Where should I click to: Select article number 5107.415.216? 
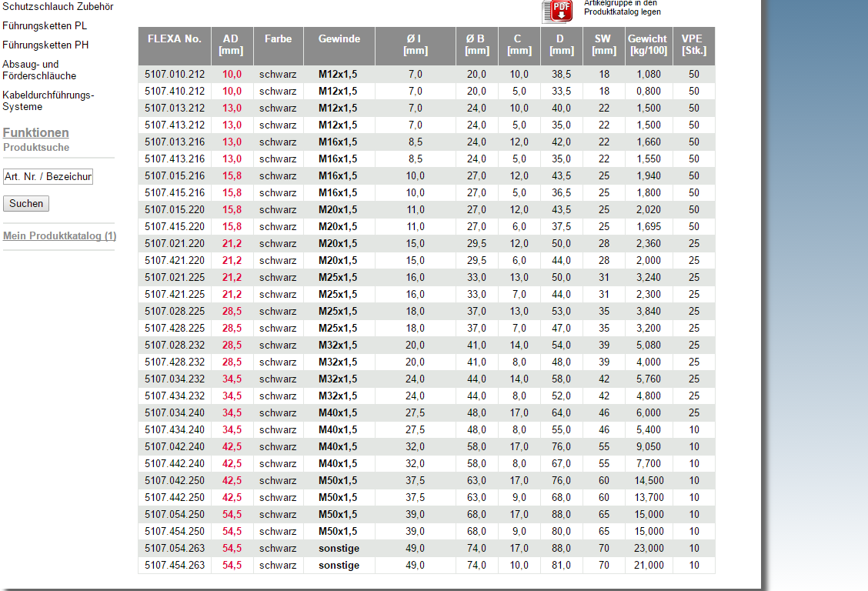(175, 192)
